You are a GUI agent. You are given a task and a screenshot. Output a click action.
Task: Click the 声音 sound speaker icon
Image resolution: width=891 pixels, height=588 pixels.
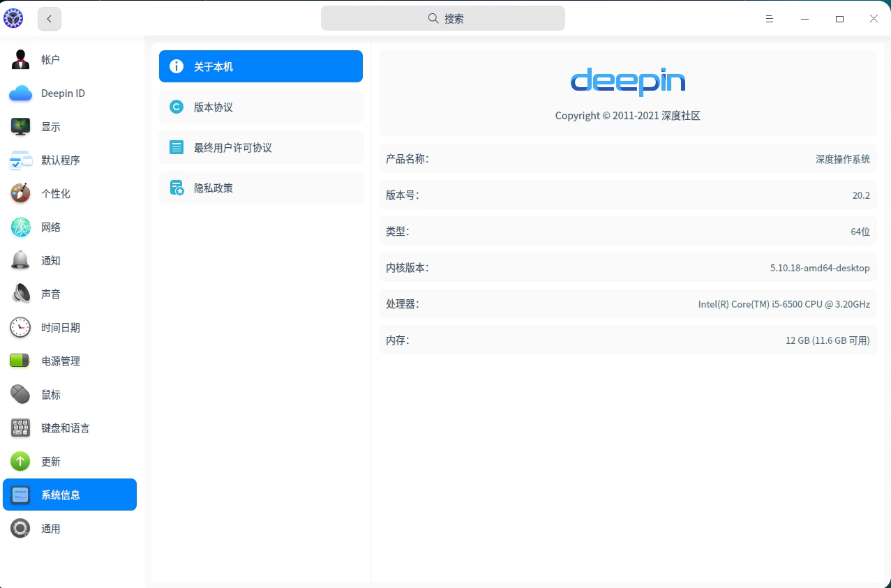20,294
